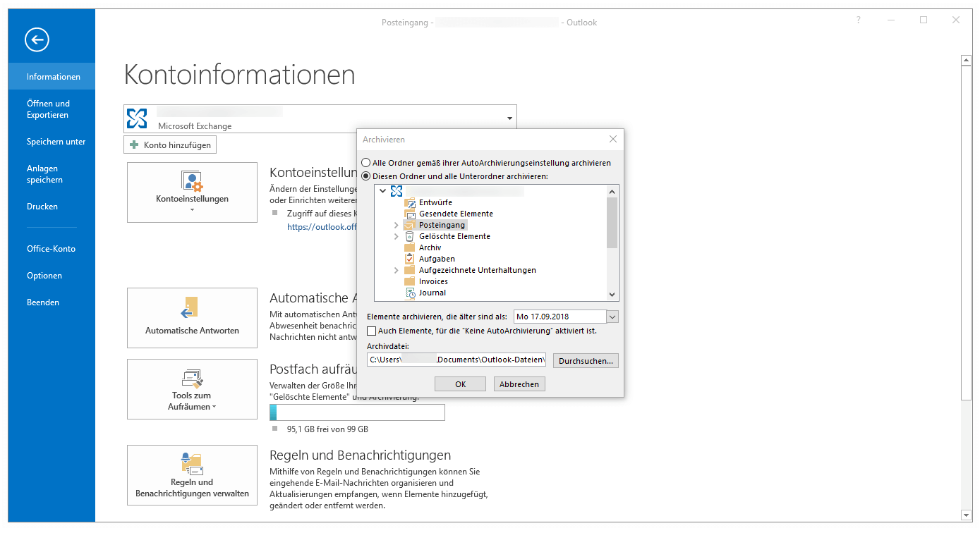This screenshot has height=533, width=980.
Task: Close the Archivieren dialog
Action: pos(613,140)
